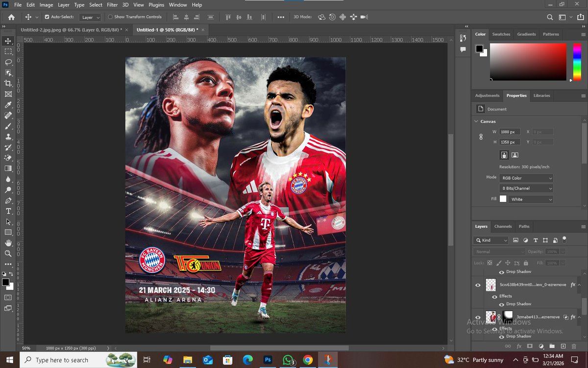This screenshot has width=588, height=368.
Task: Select the Zoom tool in the toolbar
Action: (8, 254)
